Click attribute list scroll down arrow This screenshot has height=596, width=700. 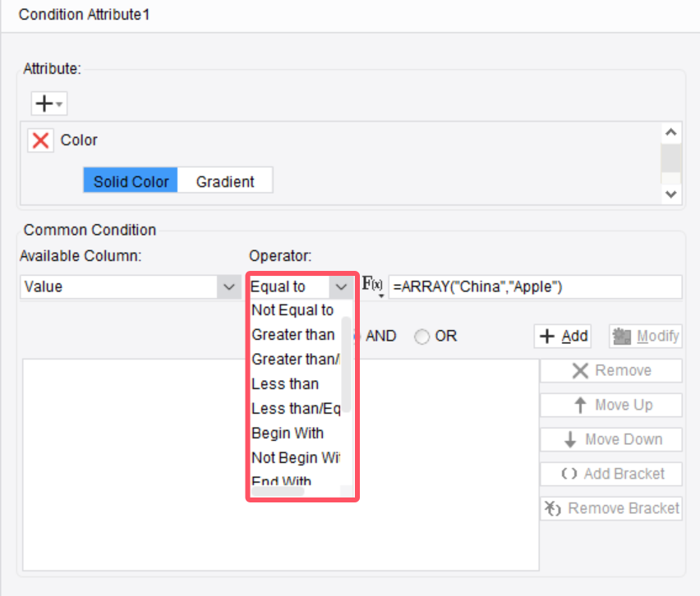[671, 195]
